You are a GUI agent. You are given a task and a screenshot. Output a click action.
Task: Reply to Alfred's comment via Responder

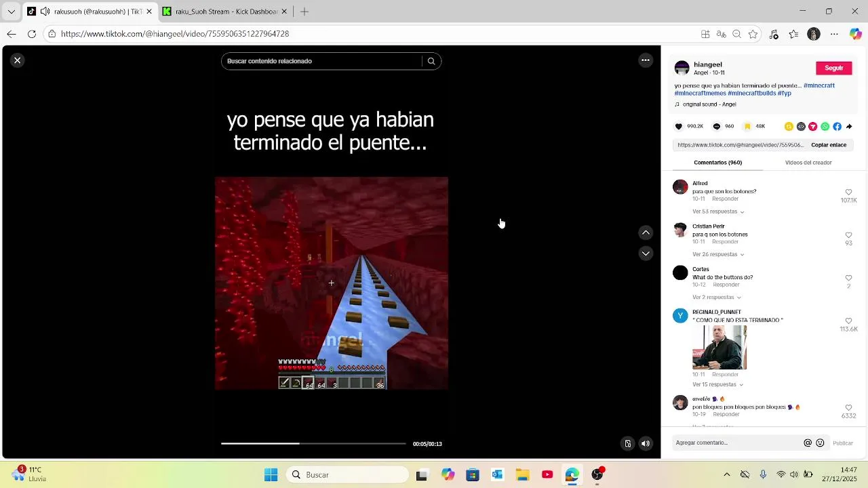[725, 199]
